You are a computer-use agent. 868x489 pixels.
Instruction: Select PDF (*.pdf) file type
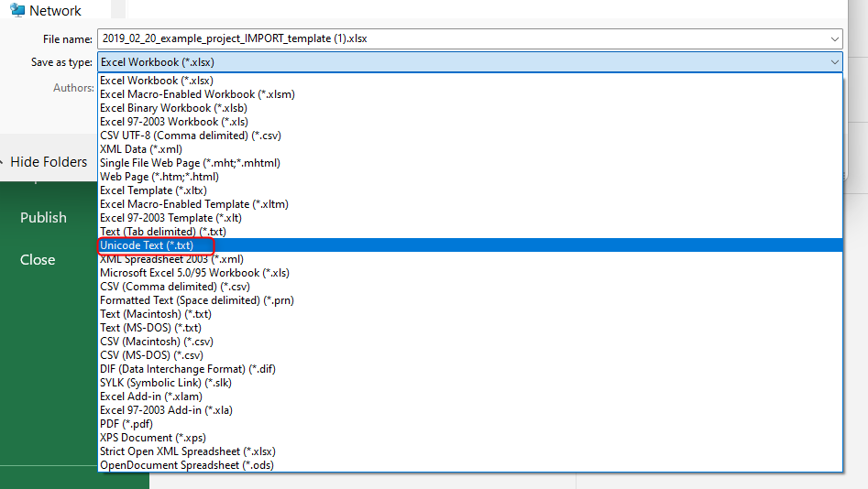126,424
